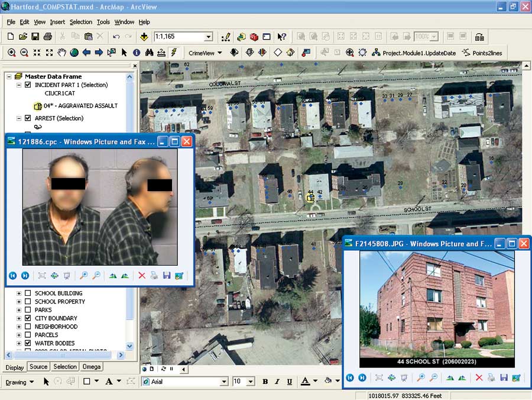Open the Find binoculars tool
The image size is (532, 400).
coord(149,53)
